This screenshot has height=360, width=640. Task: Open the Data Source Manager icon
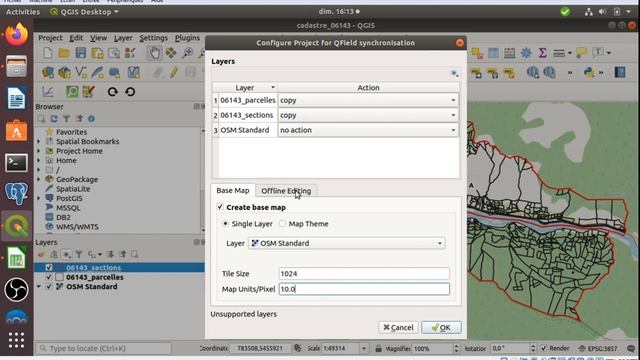[48, 73]
